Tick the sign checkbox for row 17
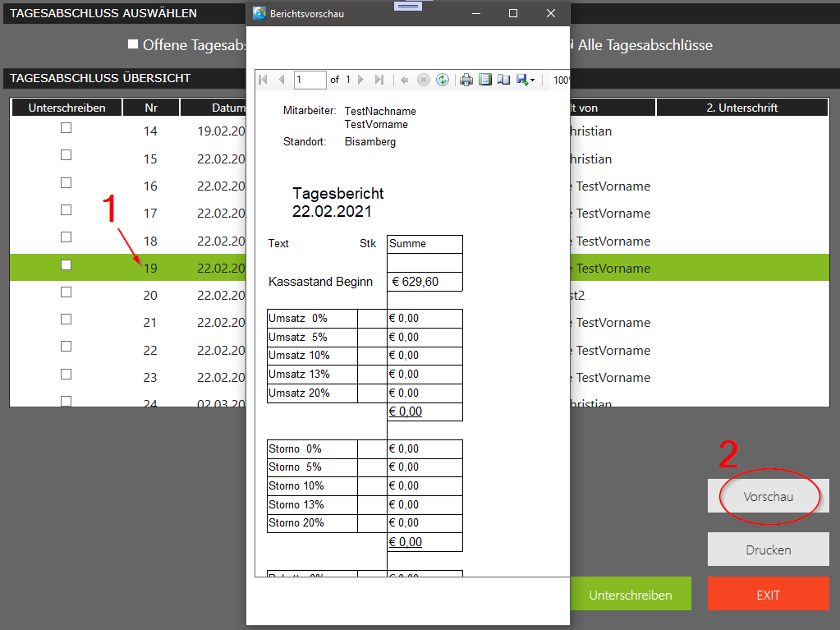Image resolution: width=840 pixels, height=630 pixels. click(x=66, y=210)
